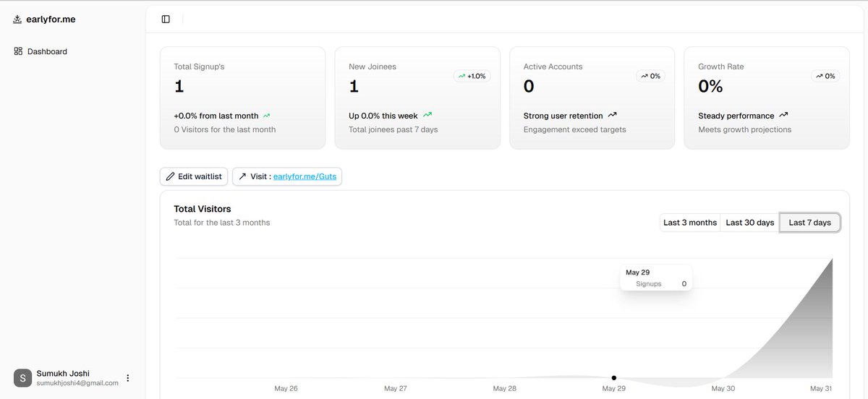Click 'Engagement exceed targets' text
This screenshot has height=399, width=868.
[575, 129]
